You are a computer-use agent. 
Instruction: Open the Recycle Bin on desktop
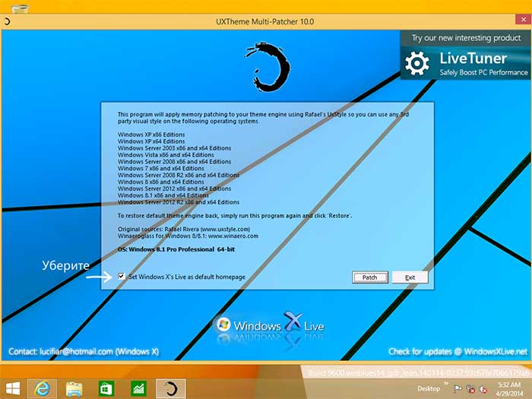20,8
